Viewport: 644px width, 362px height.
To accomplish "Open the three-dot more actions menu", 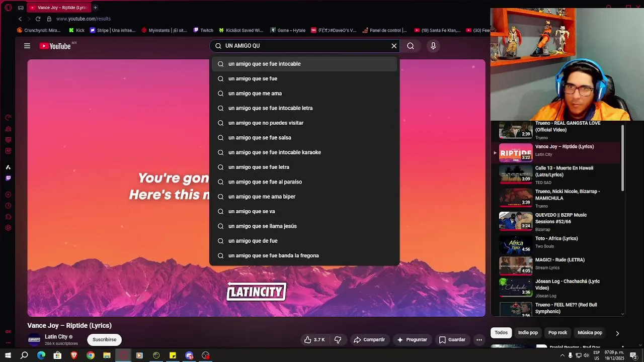I will click(479, 340).
